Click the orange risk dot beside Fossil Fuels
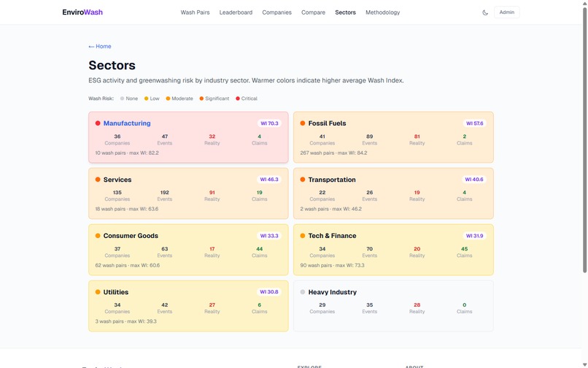This screenshot has width=588, height=368. click(303, 123)
